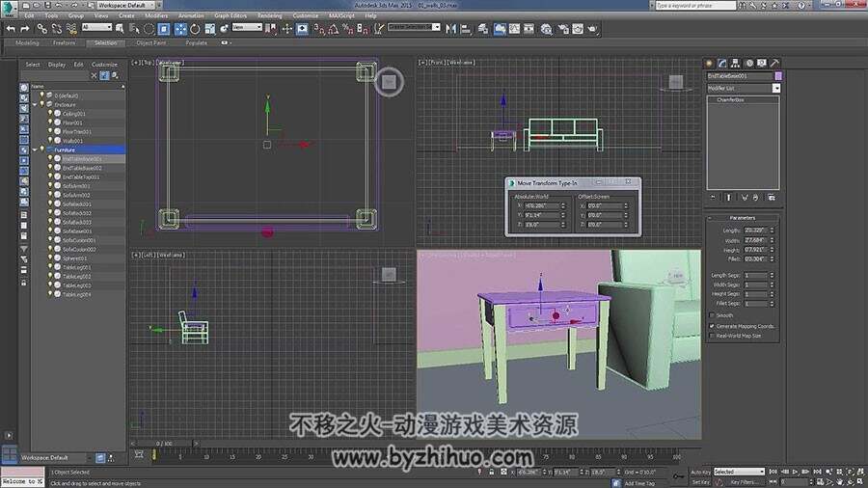Toggle the 3D Snaps icon
The height and width of the screenshot is (488, 868).
[x=318, y=29]
